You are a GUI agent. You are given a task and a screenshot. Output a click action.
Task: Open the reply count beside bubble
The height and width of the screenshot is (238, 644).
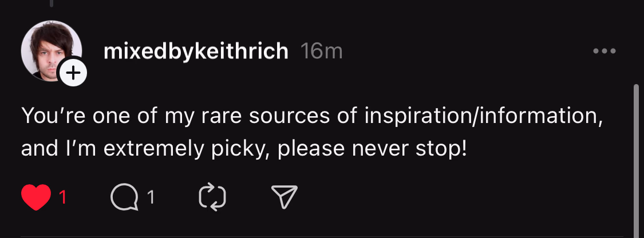151,198
